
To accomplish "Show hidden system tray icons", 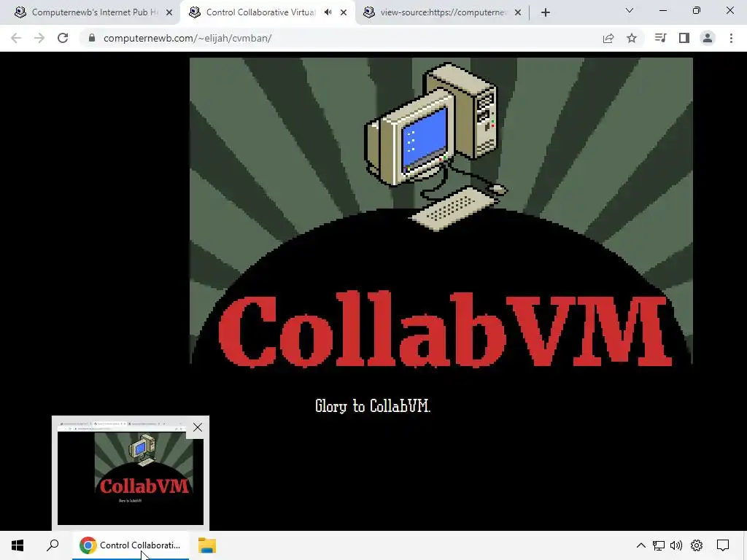I will [x=641, y=545].
